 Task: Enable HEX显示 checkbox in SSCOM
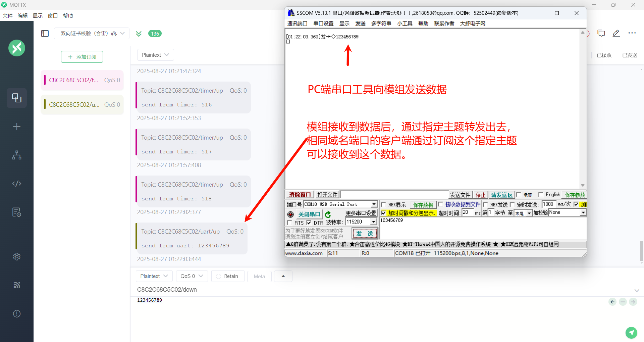click(383, 204)
